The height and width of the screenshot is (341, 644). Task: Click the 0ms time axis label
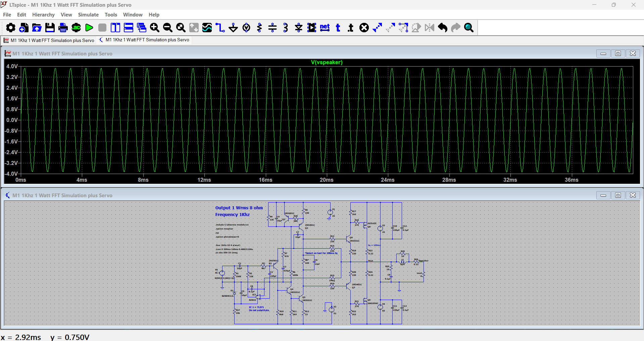(21, 180)
